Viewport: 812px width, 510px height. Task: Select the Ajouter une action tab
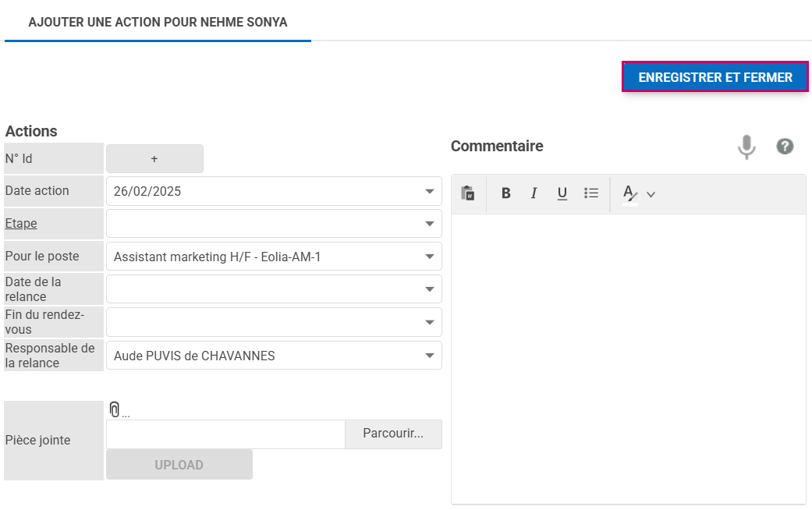[x=158, y=22]
